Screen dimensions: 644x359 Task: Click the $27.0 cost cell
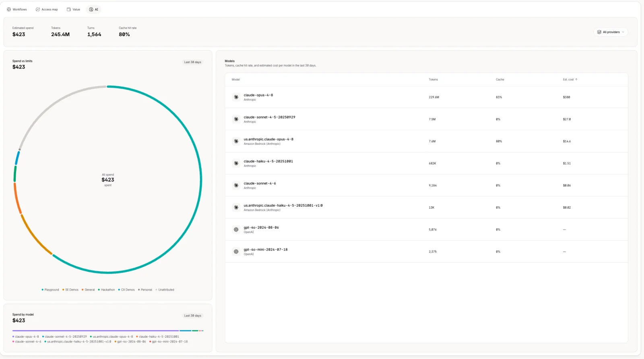(x=567, y=119)
